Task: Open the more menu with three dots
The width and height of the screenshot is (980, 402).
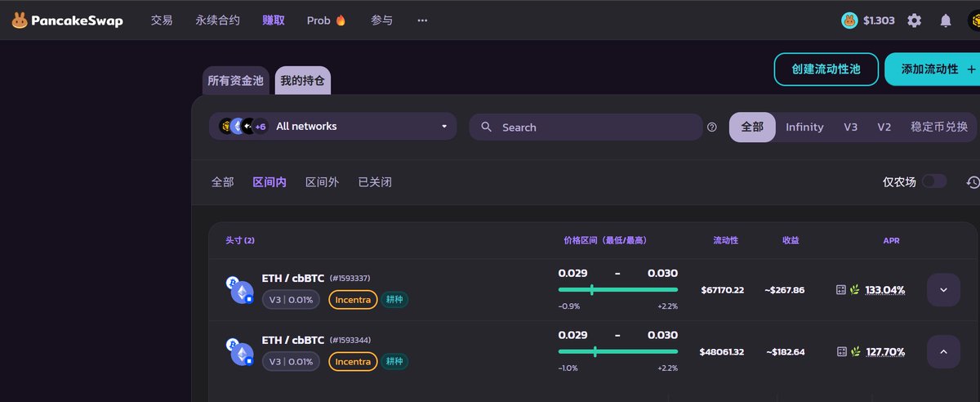Action: (x=422, y=20)
